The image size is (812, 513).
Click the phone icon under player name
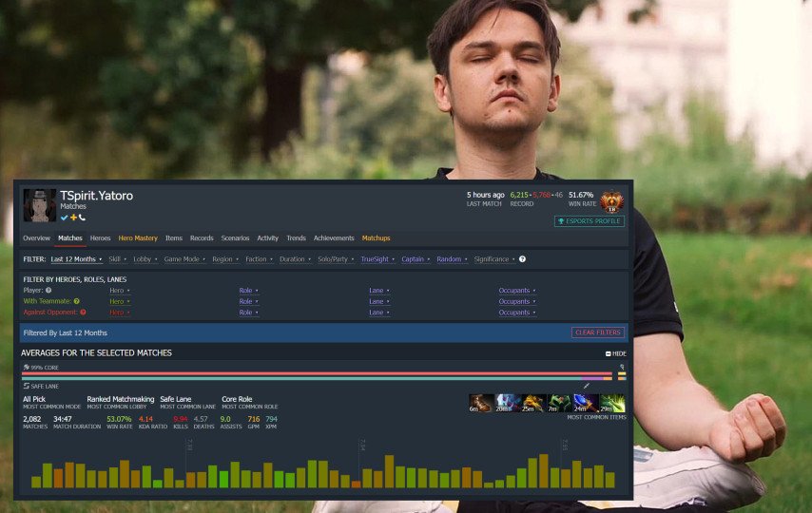tap(82, 218)
